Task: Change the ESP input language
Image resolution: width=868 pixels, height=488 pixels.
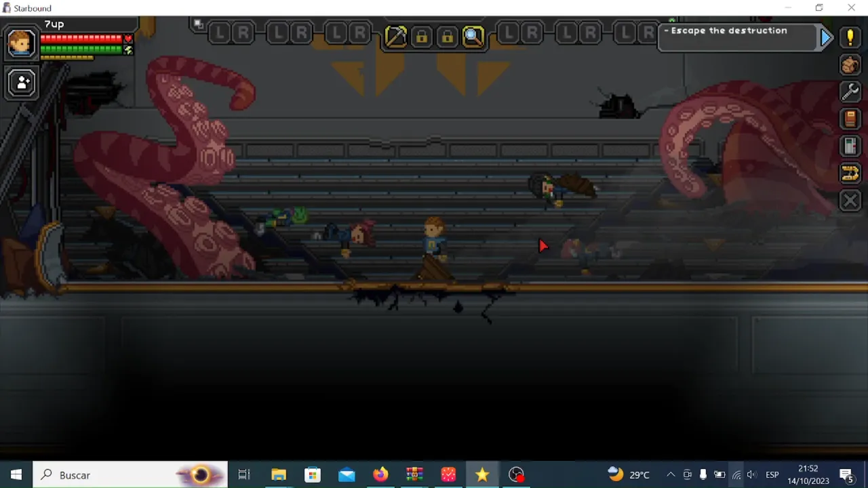Action: coord(772,474)
